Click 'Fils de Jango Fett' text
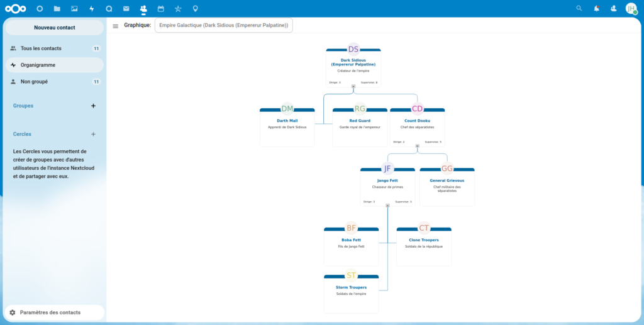The width and height of the screenshot is (644, 325). pyautogui.click(x=351, y=246)
